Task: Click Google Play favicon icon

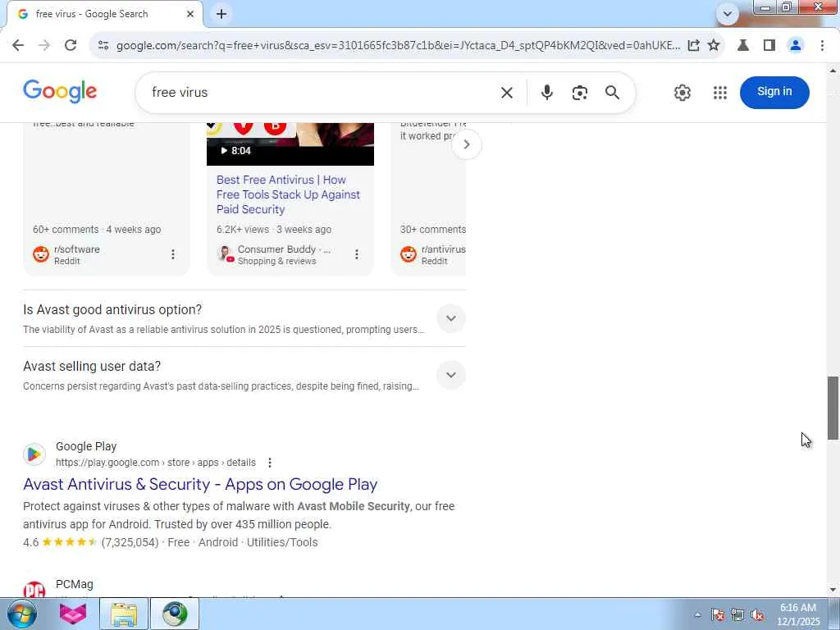Action: (34, 454)
